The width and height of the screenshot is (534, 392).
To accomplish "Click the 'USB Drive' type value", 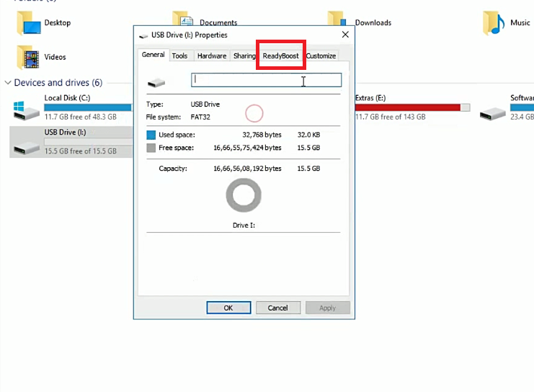I will (205, 104).
